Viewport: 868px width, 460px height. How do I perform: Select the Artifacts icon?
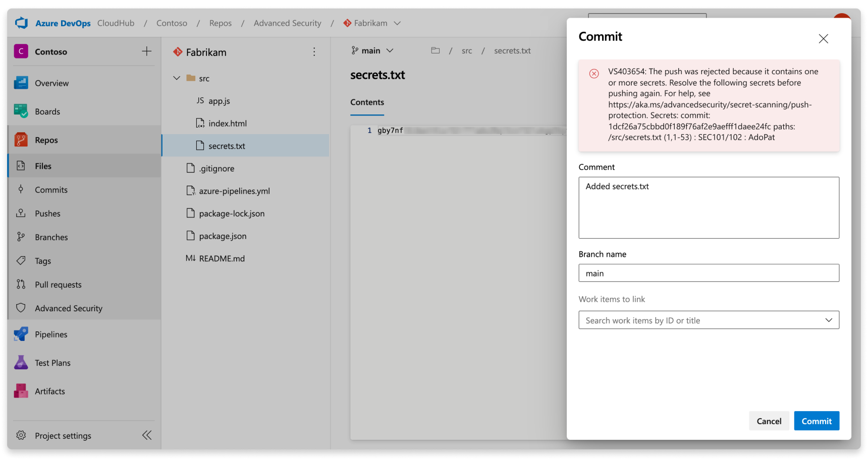pyautogui.click(x=21, y=391)
